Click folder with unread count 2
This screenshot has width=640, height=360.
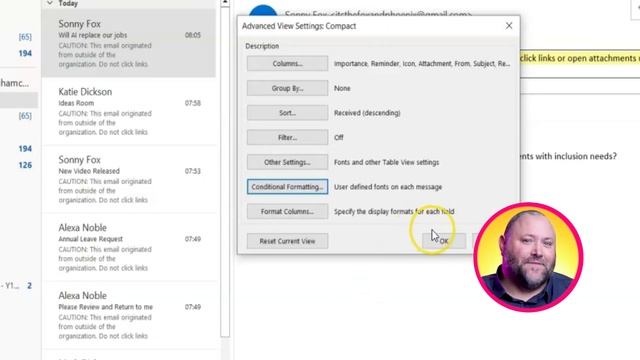click(x=16, y=286)
